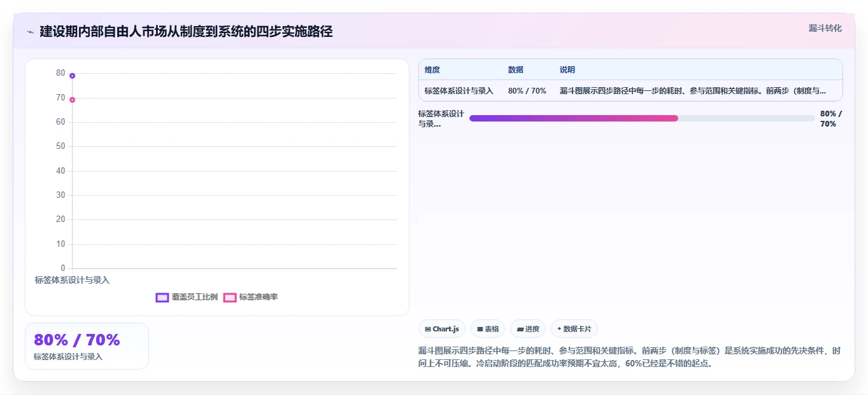The height and width of the screenshot is (395, 868).
Task: Toggle the 覆盖员工比例 legend item
Action: tap(187, 297)
